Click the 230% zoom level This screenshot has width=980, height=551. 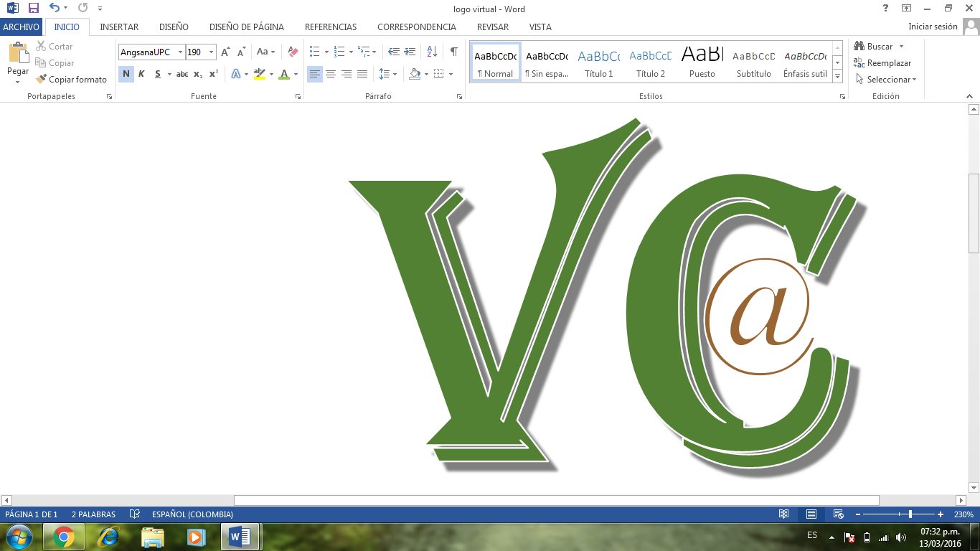click(963, 514)
